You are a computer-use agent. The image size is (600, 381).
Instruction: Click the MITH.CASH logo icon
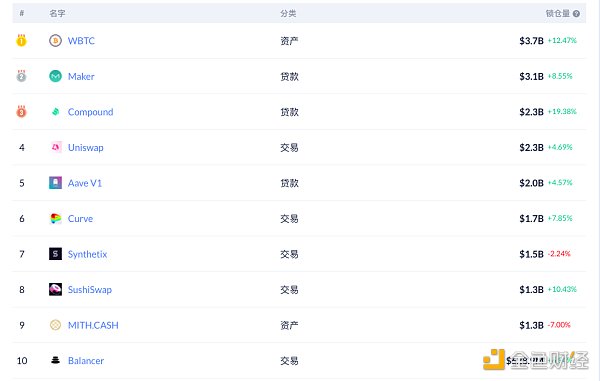[55, 325]
